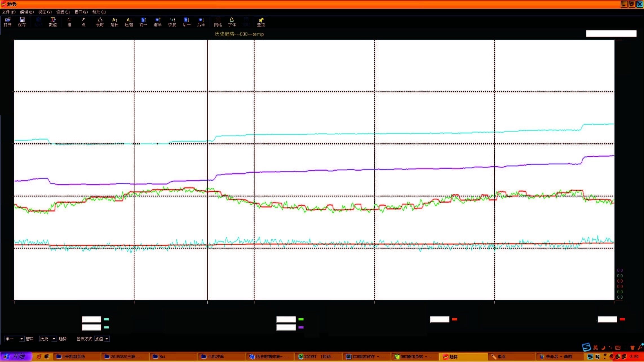Click the purple curve color swatch

coord(301,327)
